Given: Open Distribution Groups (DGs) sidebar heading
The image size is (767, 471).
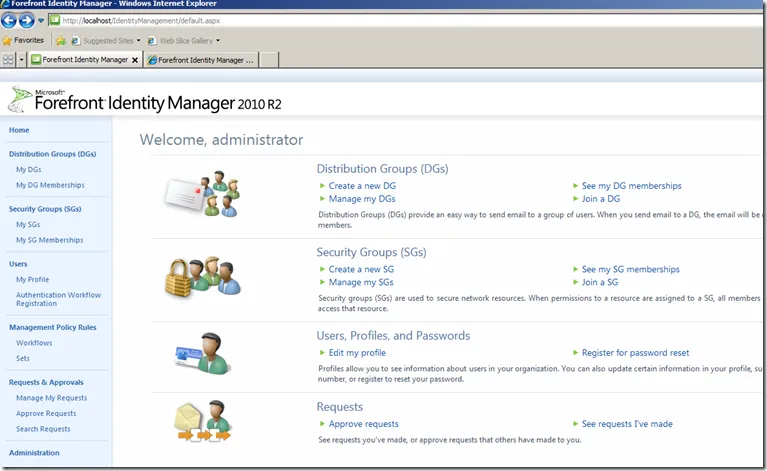Looking at the screenshot, I should click(x=52, y=154).
